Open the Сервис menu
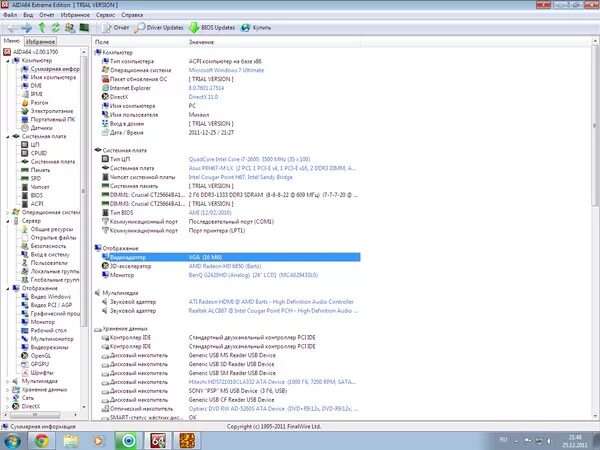This screenshot has width=600, height=450. click(x=105, y=15)
